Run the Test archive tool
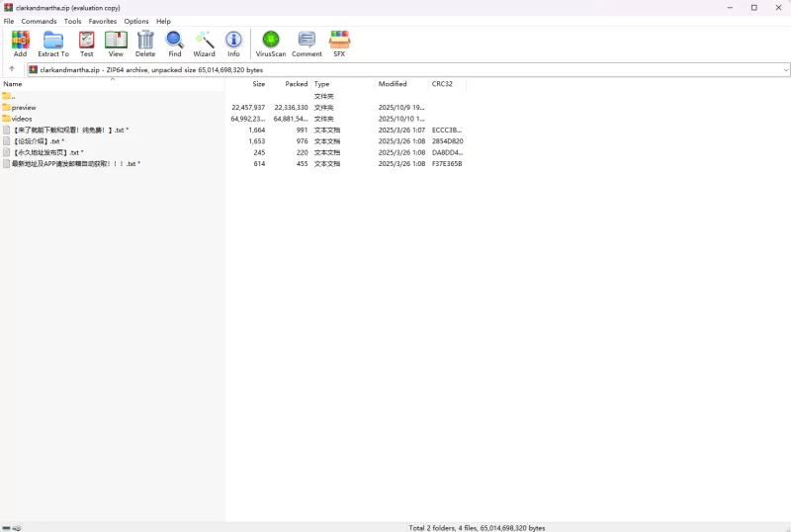 click(x=87, y=44)
